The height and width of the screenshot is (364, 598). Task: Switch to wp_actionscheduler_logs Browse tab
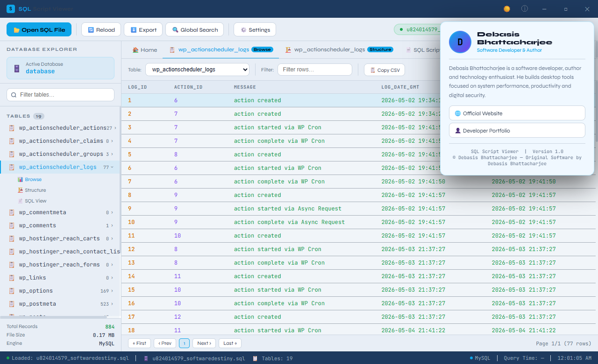tap(221, 49)
